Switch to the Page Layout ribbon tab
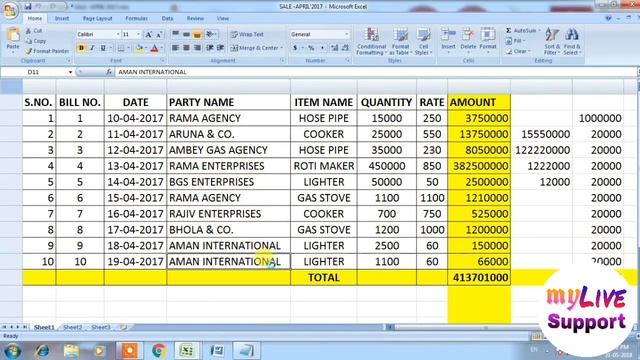The image size is (640, 360). pyautogui.click(x=97, y=18)
